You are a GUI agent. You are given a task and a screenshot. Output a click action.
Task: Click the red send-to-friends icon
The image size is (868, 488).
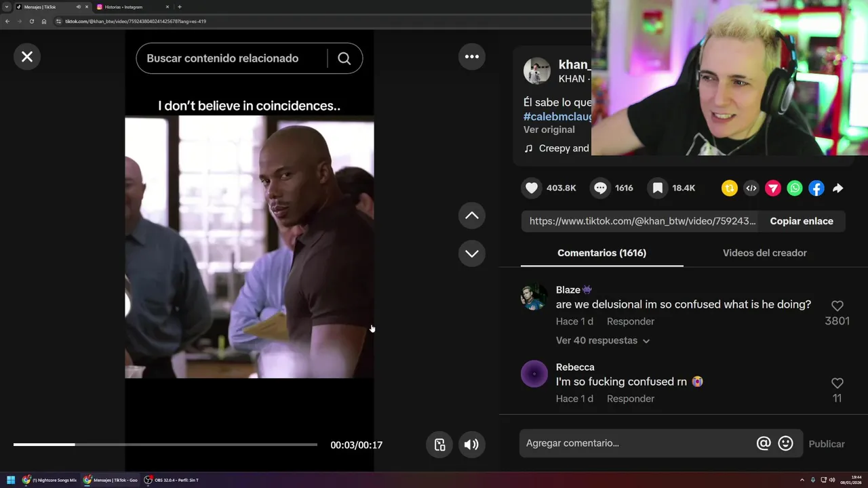click(773, 188)
